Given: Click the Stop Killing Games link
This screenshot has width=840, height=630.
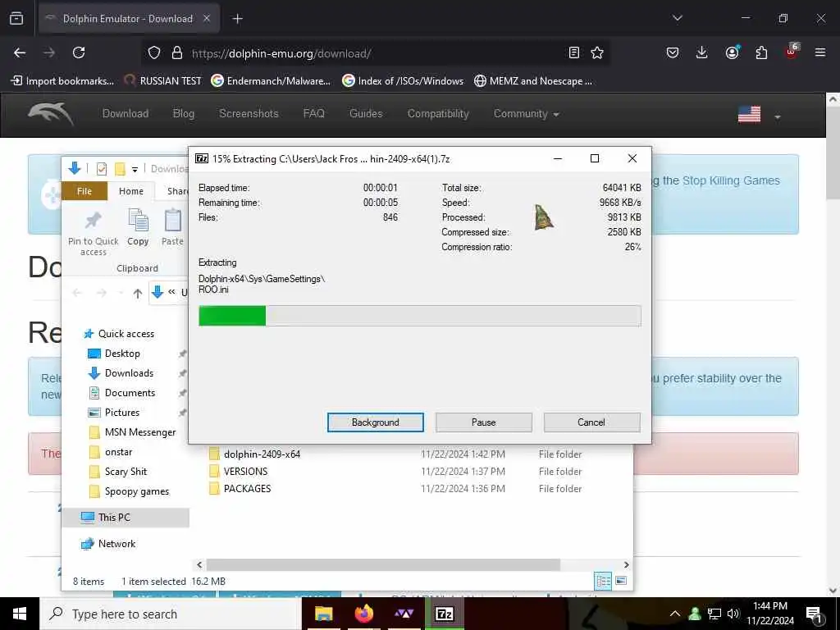Looking at the screenshot, I should click(731, 180).
